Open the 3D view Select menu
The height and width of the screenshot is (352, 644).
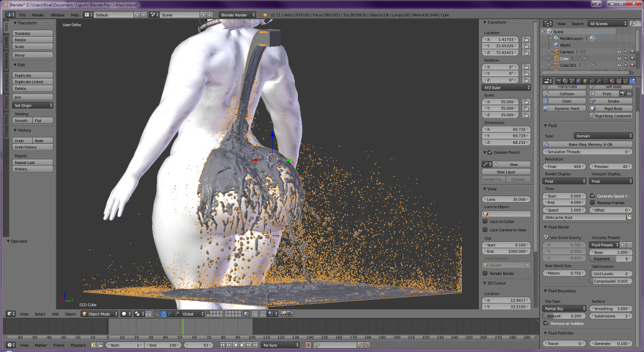point(40,314)
